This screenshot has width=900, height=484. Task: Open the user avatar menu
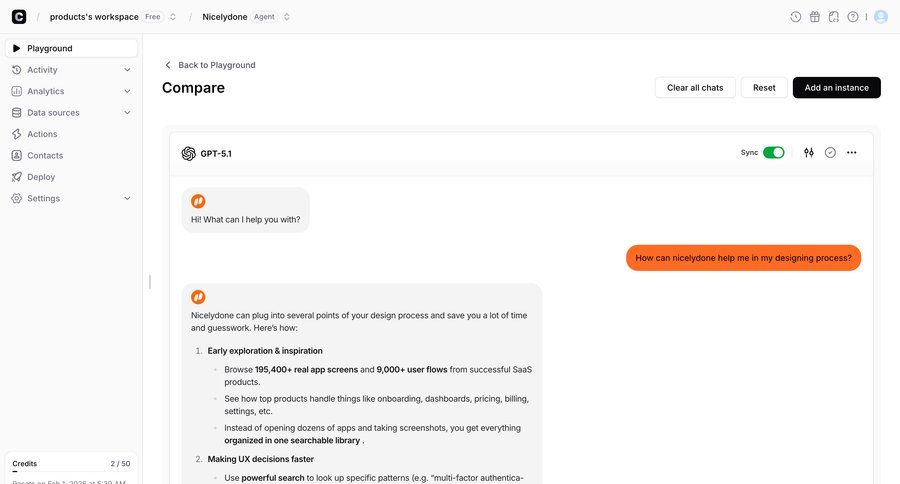click(881, 17)
